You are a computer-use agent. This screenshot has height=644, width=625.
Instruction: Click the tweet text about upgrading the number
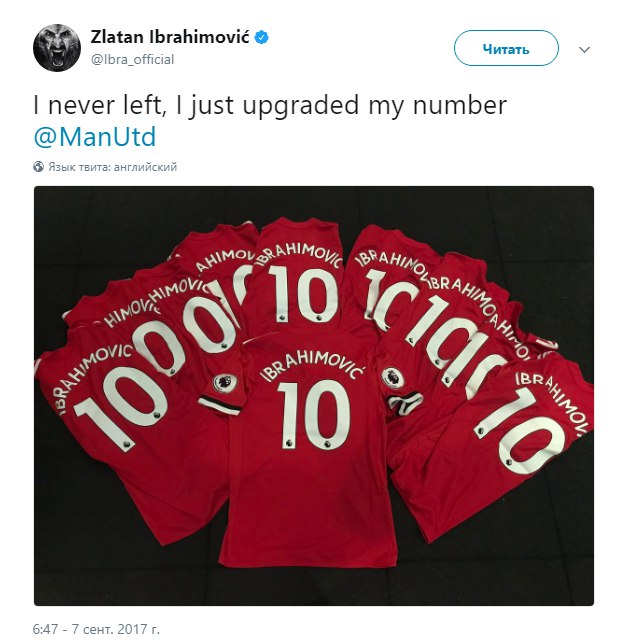coord(270,105)
